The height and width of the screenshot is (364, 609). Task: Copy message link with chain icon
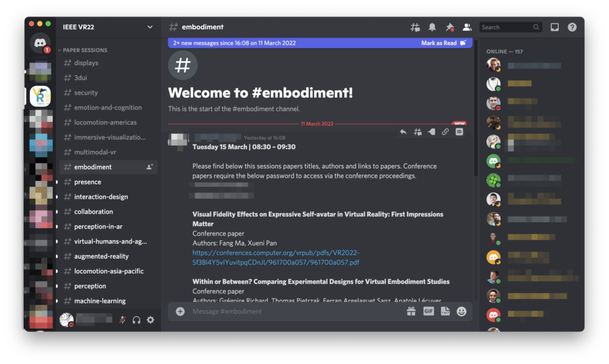(x=445, y=132)
